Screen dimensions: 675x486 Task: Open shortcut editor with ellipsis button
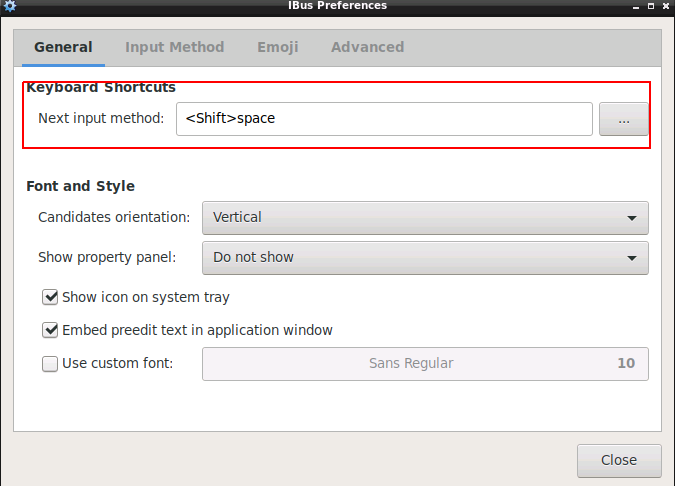click(x=624, y=119)
